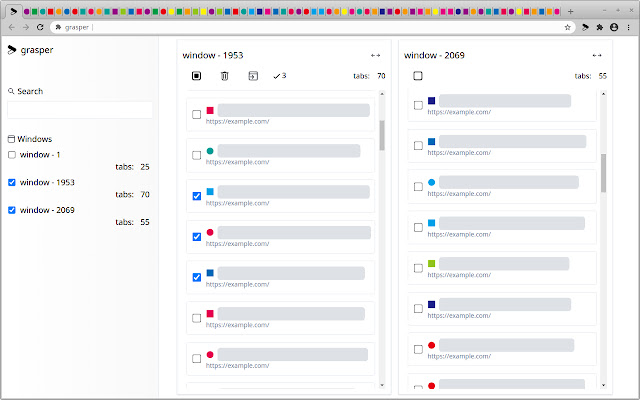
Task: Enable the window - 1 checkbox
Action: [12, 155]
